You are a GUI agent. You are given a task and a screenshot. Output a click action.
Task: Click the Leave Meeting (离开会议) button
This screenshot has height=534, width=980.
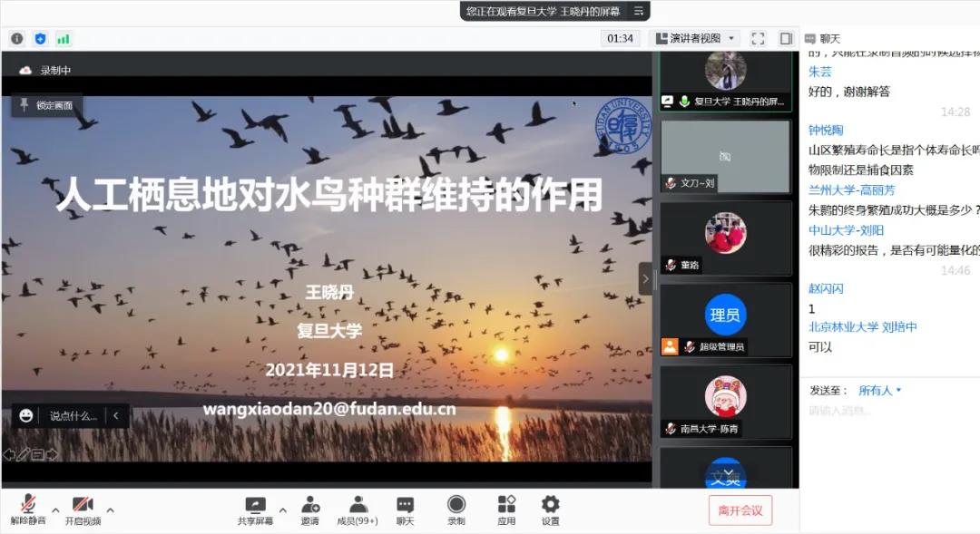(740, 510)
